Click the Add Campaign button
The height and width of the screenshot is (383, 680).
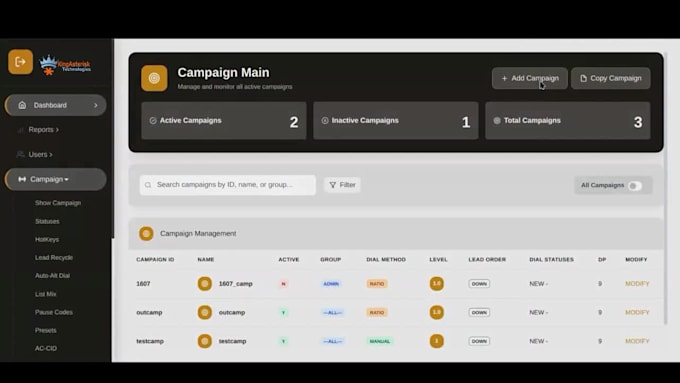pos(530,78)
